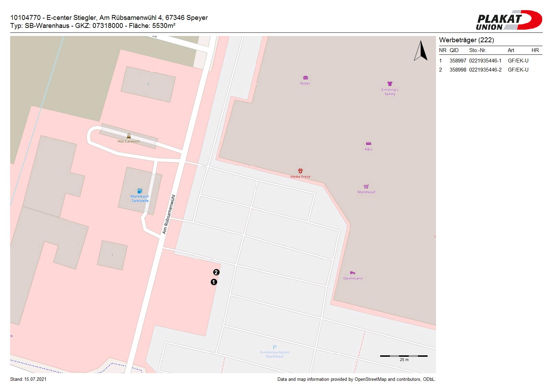
Task: Click the north arrow compass
Action: [421, 51]
